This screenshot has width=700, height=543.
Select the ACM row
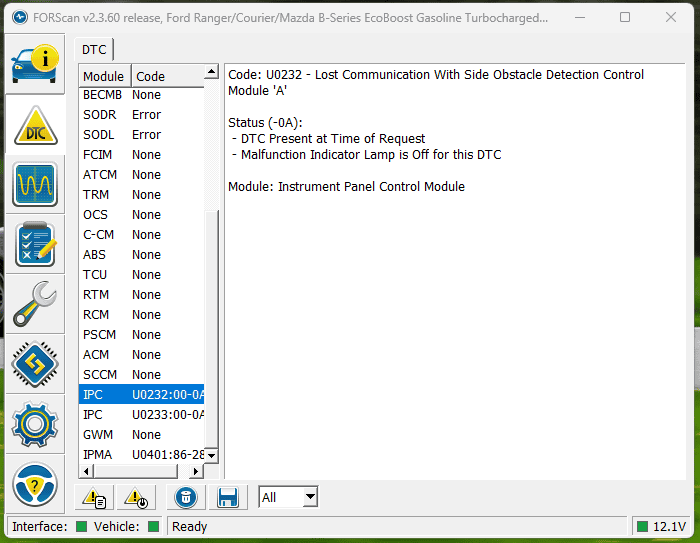[x=142, y=355]
